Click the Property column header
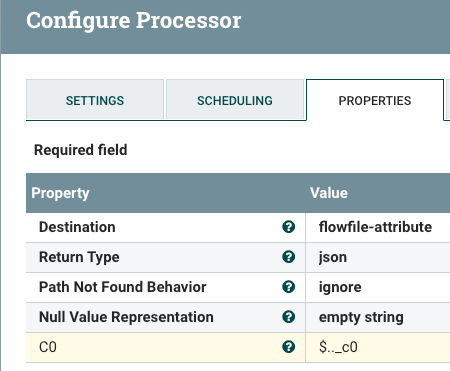Viewport: 450px width, 371px height. [x=60, y=193]
